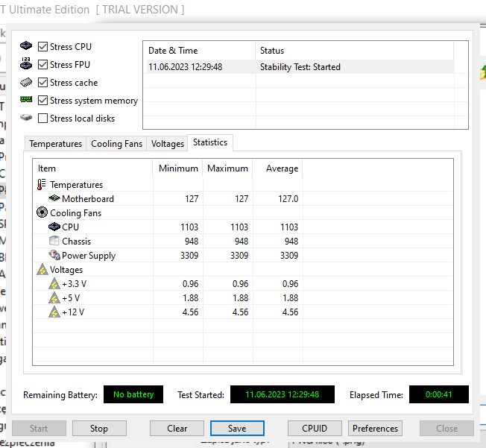The image size is (486, 448).
Task: Select the Motherboard temperature row
Action: pos(243,199)
